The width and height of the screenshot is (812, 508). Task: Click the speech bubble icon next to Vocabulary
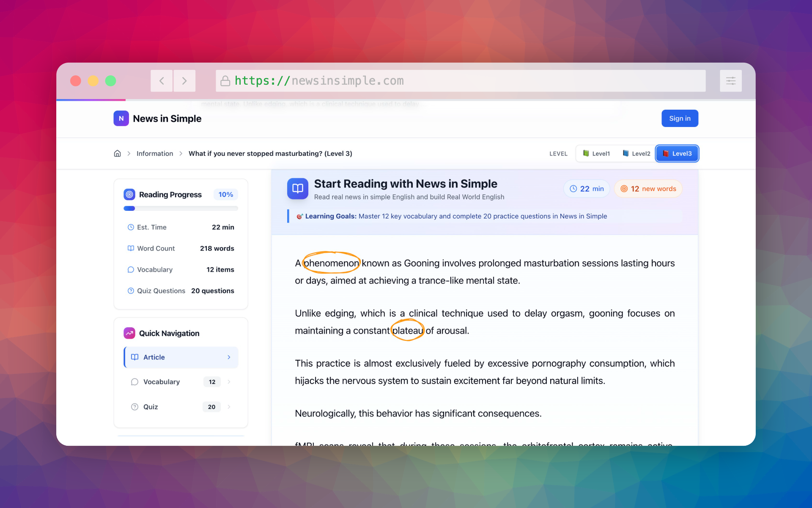click(130, 270)
